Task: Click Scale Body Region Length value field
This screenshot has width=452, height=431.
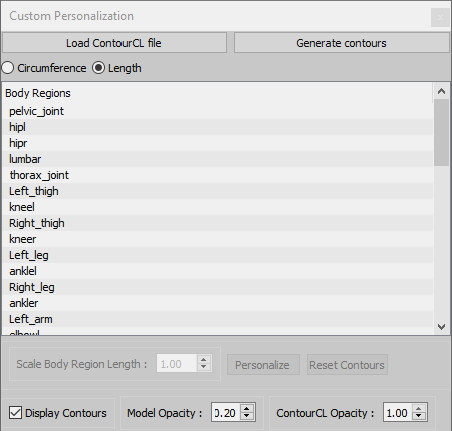Action: [x=176, y=363]
